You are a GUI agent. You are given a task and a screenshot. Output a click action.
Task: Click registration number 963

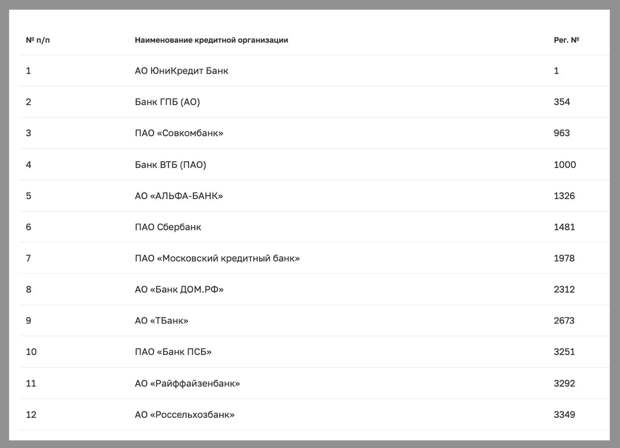click(x=561, y=133)
